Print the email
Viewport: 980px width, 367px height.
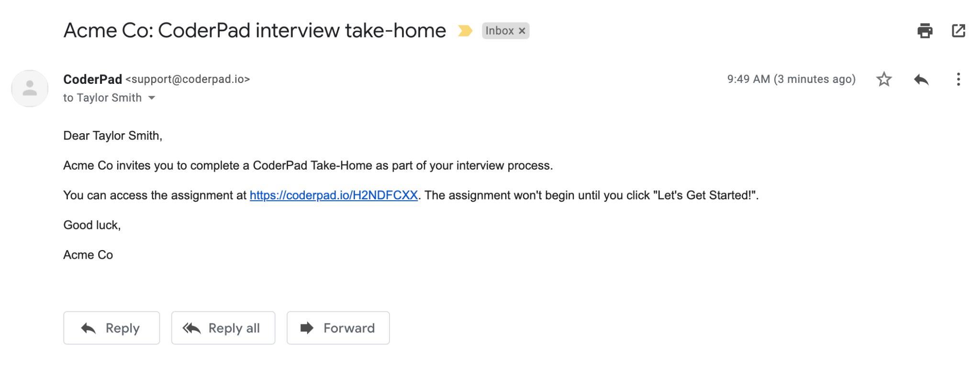[925, 30]
